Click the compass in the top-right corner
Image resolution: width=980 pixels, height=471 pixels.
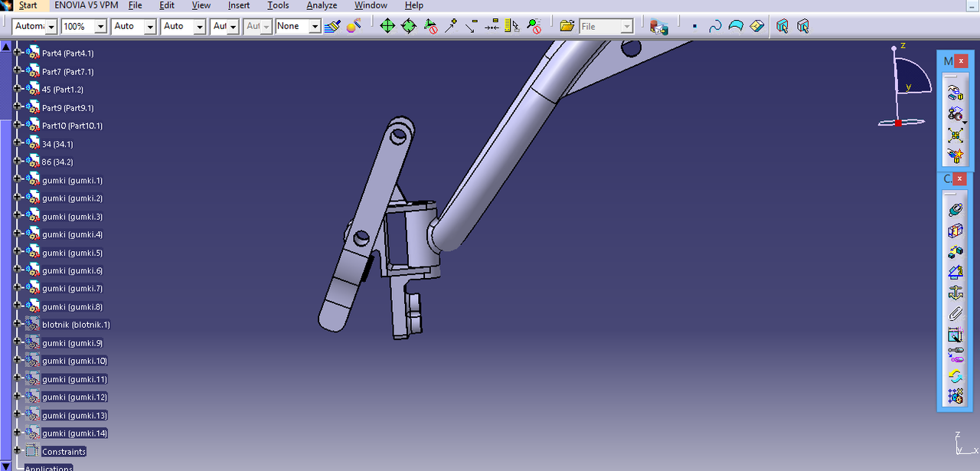[x=906, y=84]
